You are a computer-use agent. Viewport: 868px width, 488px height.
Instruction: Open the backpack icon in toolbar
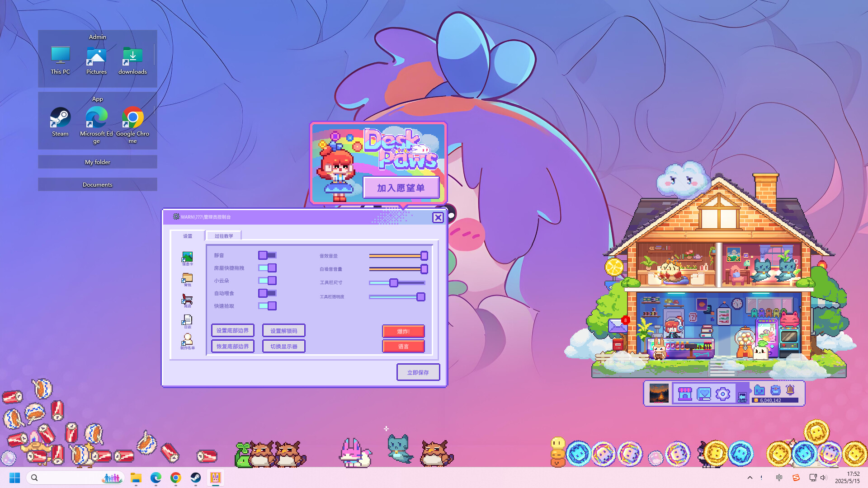click(x=775, y=390)
